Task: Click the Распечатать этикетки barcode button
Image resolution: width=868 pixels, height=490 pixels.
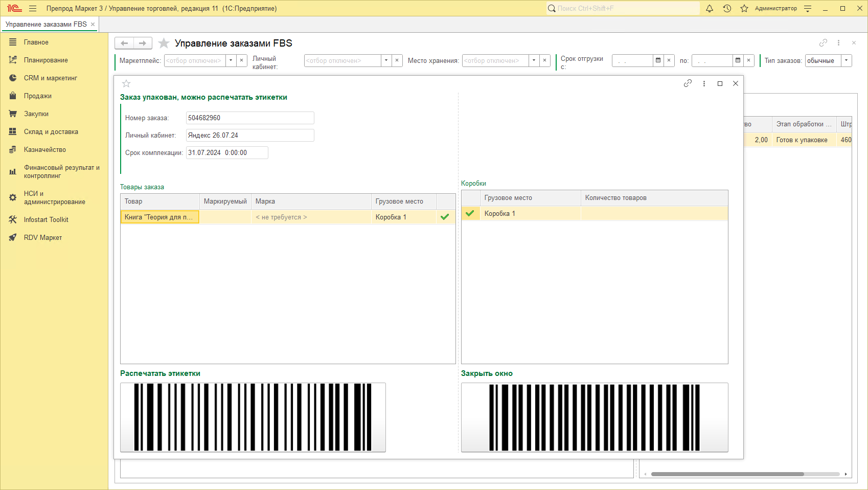Action: 253,417
